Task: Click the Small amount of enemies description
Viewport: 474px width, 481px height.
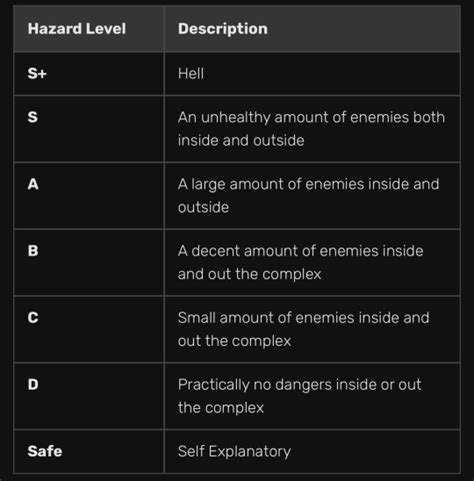Action: 303,329
